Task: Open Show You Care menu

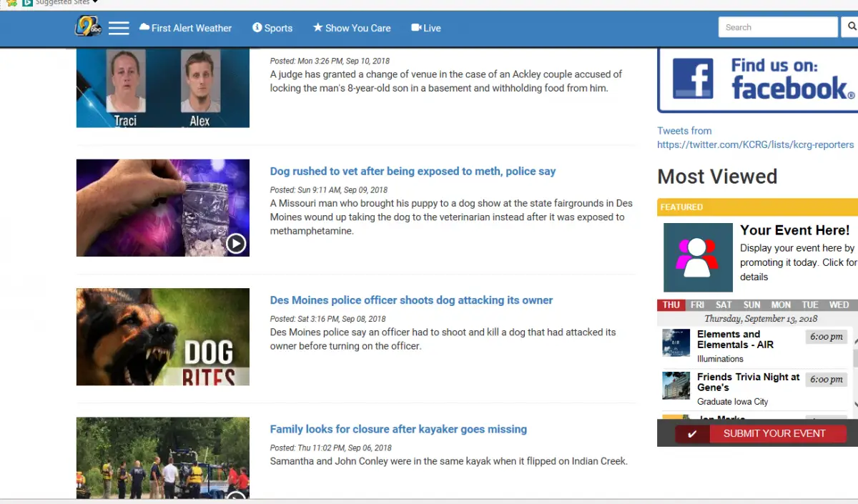Action: pos(352,28)
